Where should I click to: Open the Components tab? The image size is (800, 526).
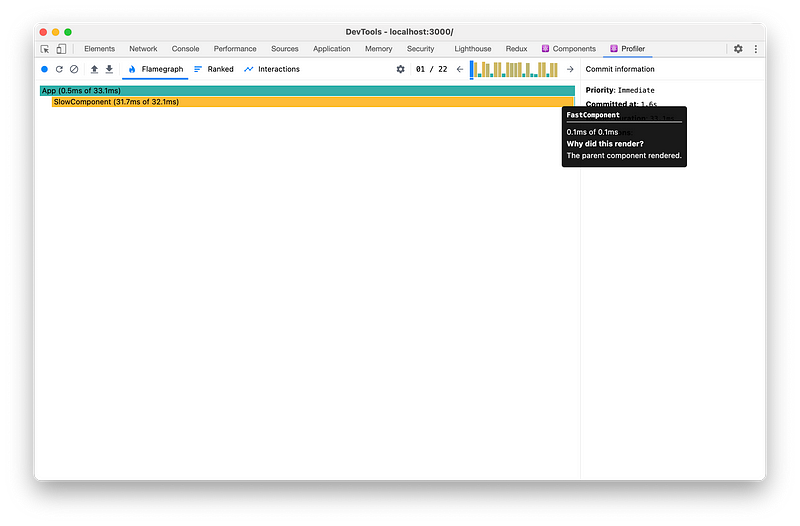pyautogui.click(x=569, y=49)
